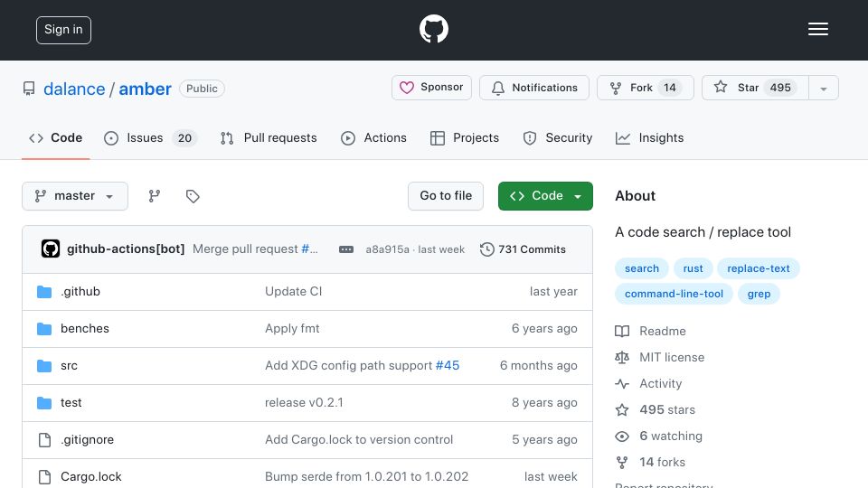Select the command-line-tool topic tag
The height and width of the screenshot is (488, 868).
[674, 294]
